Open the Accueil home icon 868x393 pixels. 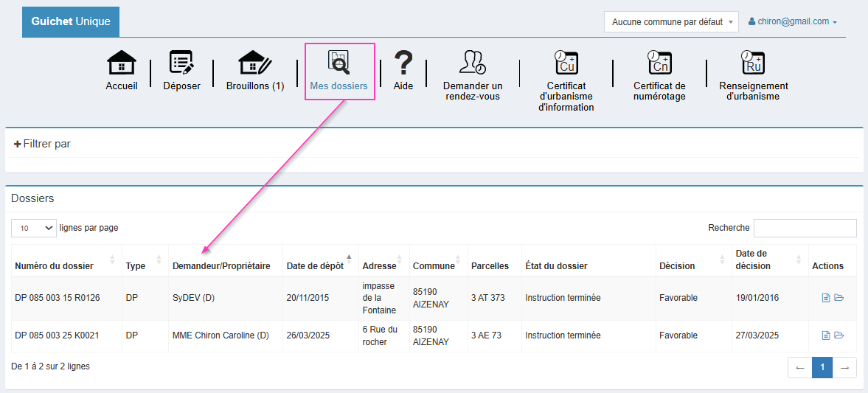(122, 63)
